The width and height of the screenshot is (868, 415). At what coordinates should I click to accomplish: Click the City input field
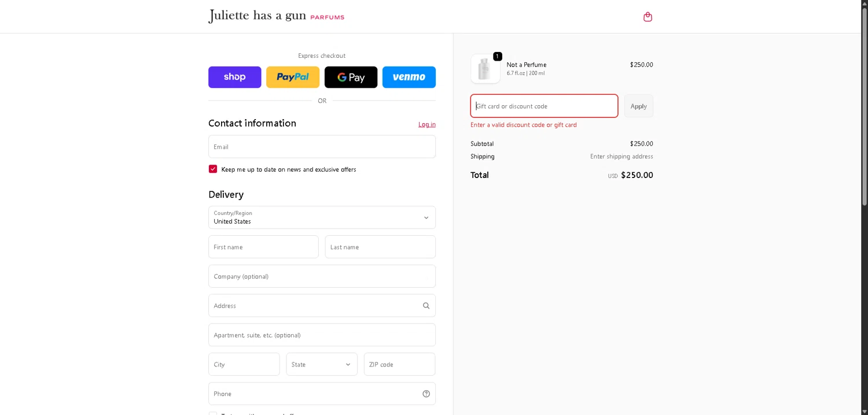pyautogui.click(x=244, y=364)
